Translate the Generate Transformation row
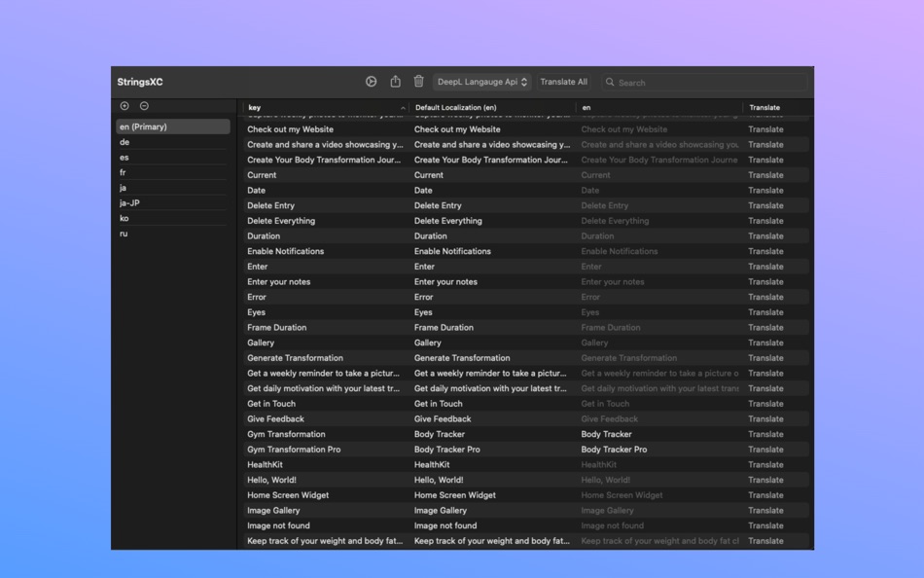The image size is (924, 578). click(x=765, y=358)
